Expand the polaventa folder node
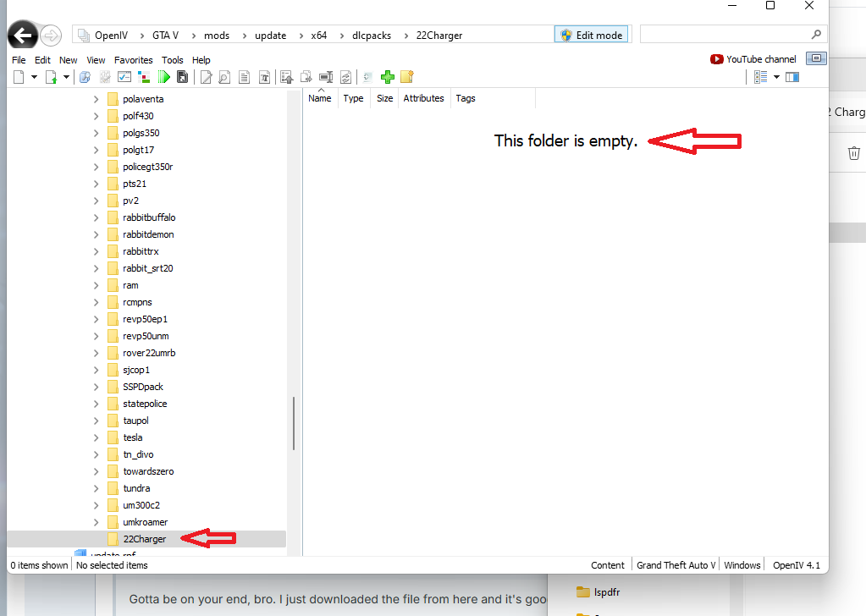The image size is (866, 616). [x=97, y=99]
